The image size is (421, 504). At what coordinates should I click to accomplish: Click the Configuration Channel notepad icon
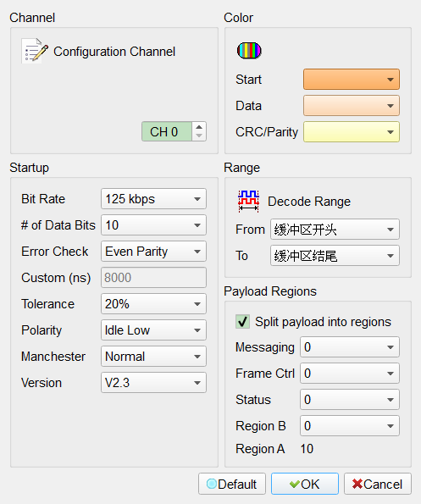[x=35, y=51]
